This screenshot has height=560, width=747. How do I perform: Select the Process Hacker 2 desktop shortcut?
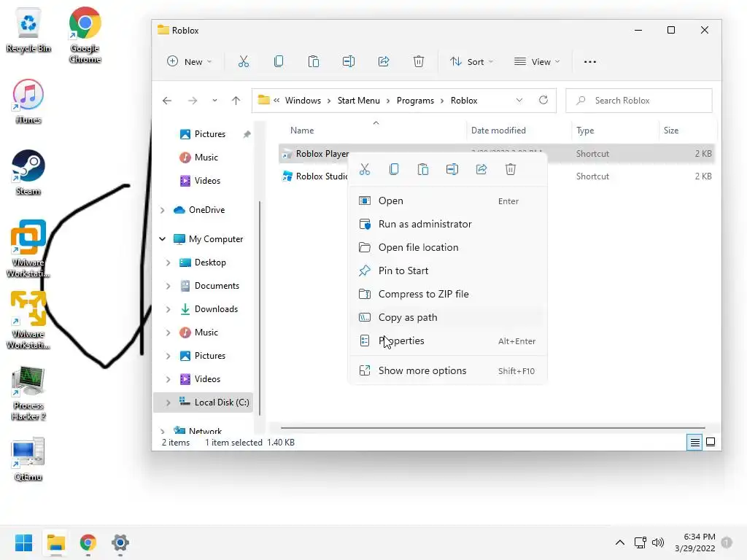tap(28, 393)
